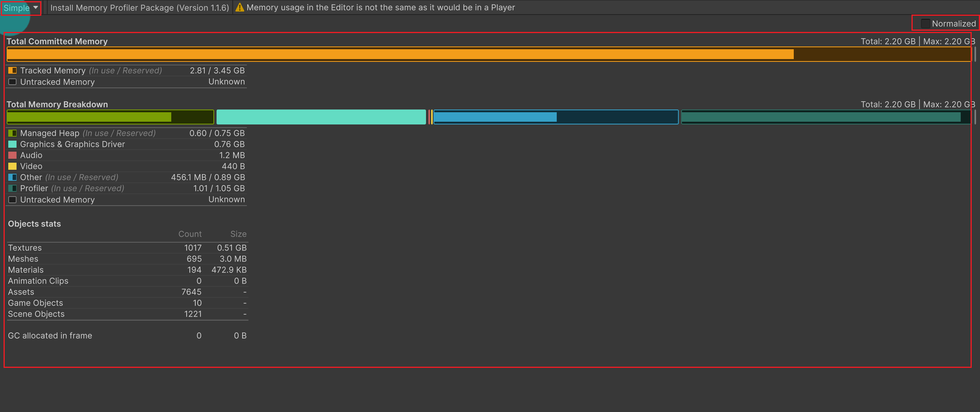980x412 pixels.
Task: Click the Profiler memory bar segment
Action: pyautogui.click(x=825, y=117)
